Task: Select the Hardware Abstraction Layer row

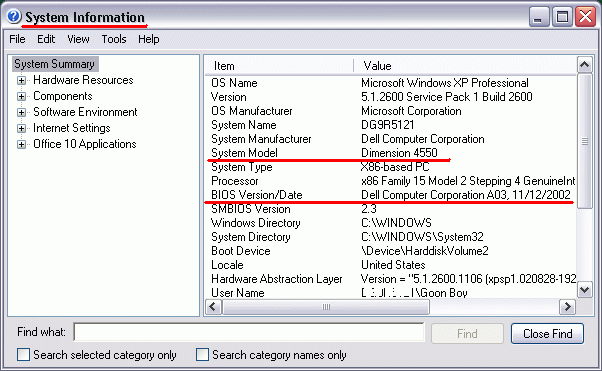Action: (x=391, y=279)
